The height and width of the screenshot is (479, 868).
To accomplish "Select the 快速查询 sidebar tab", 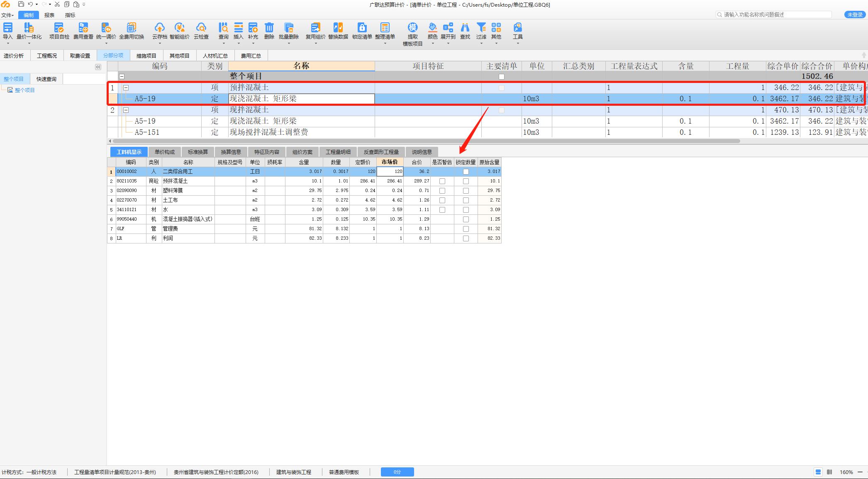I will pos(46,79).
